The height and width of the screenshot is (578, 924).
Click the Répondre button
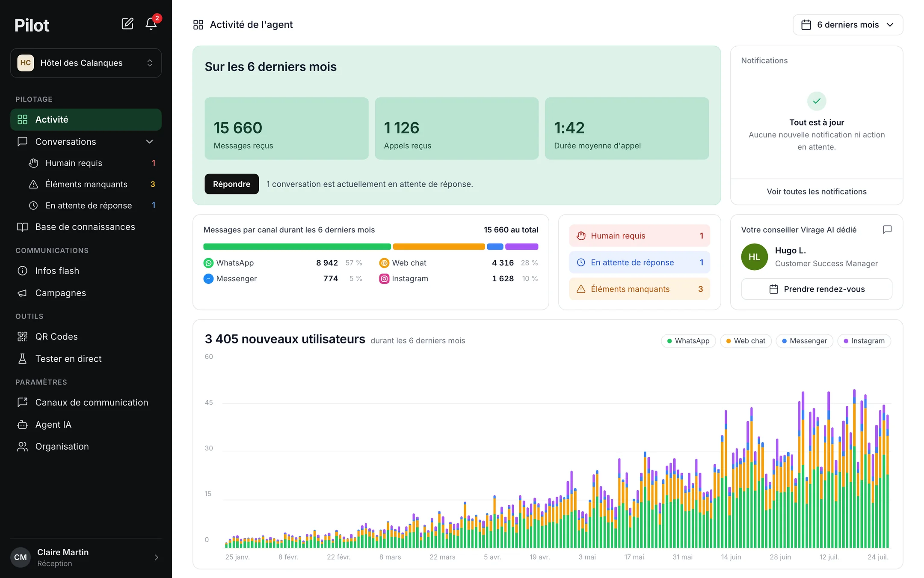(x=231, y=184)
